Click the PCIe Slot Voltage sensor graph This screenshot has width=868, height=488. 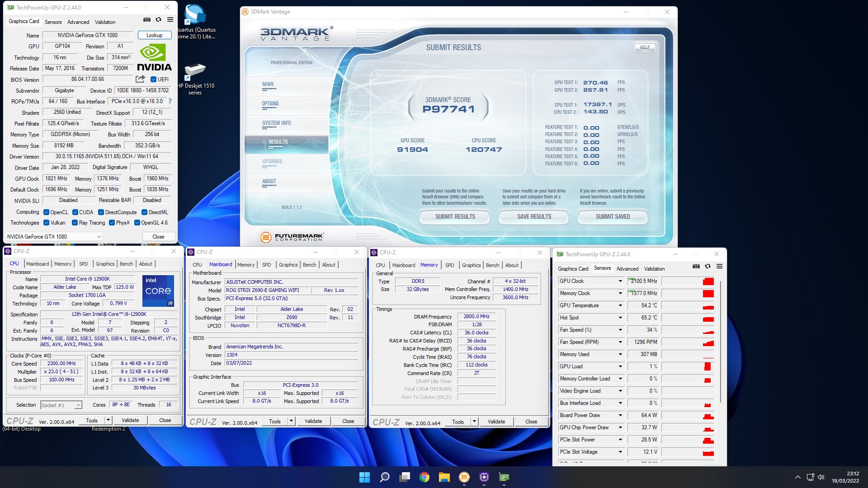tap(688, 452)
